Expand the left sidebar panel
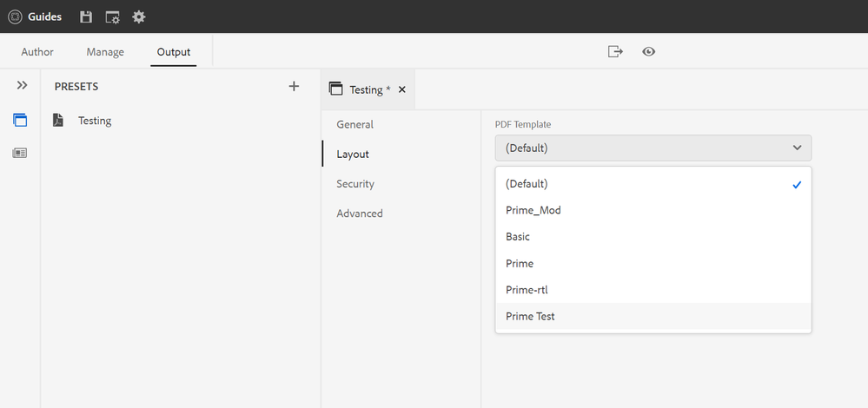Screen dimensions: 868x408 tap(22, 85)
